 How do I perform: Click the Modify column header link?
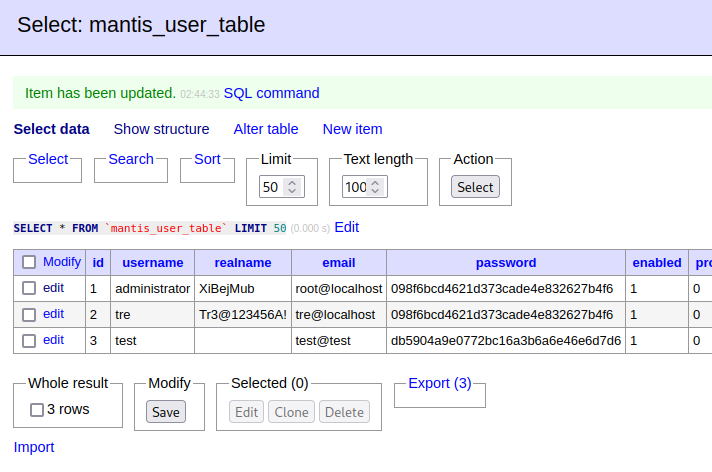tap(62, 262)
